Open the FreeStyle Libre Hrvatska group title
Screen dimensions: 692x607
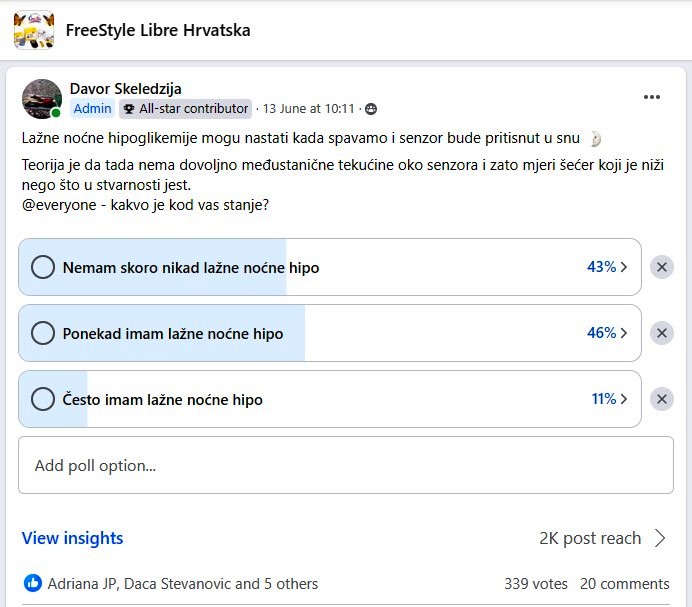(158, 30)
